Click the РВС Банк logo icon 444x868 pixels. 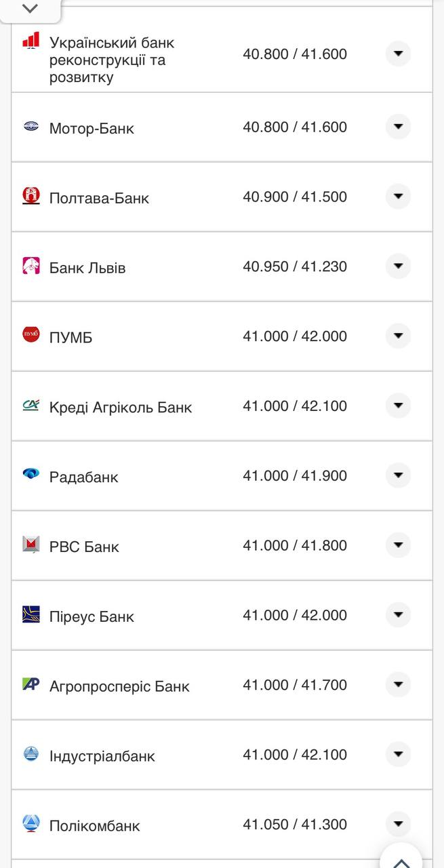(31, 544)
